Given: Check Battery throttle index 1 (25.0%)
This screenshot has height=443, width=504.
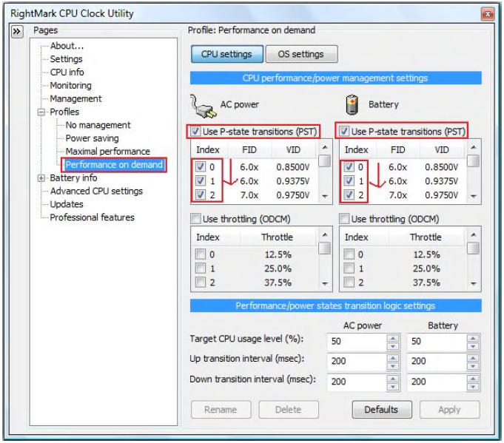Looking at the screenshot, I should pos(349,268).
